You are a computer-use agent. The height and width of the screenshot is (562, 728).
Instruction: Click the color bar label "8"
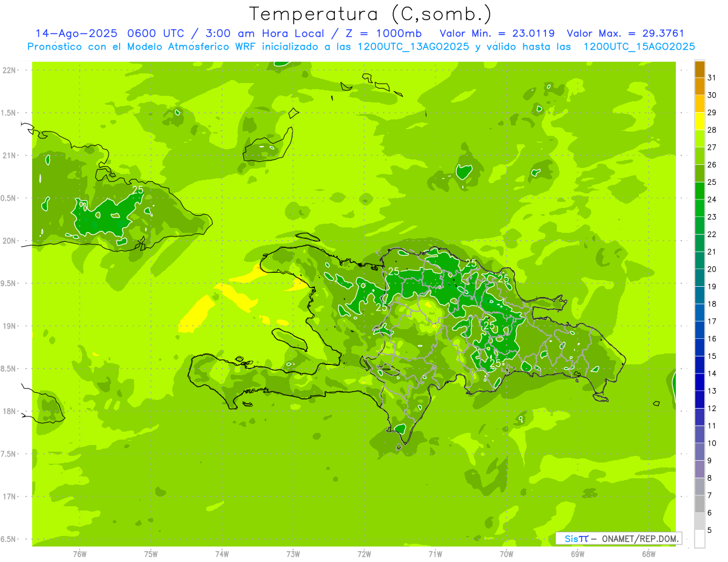point(710,478)
